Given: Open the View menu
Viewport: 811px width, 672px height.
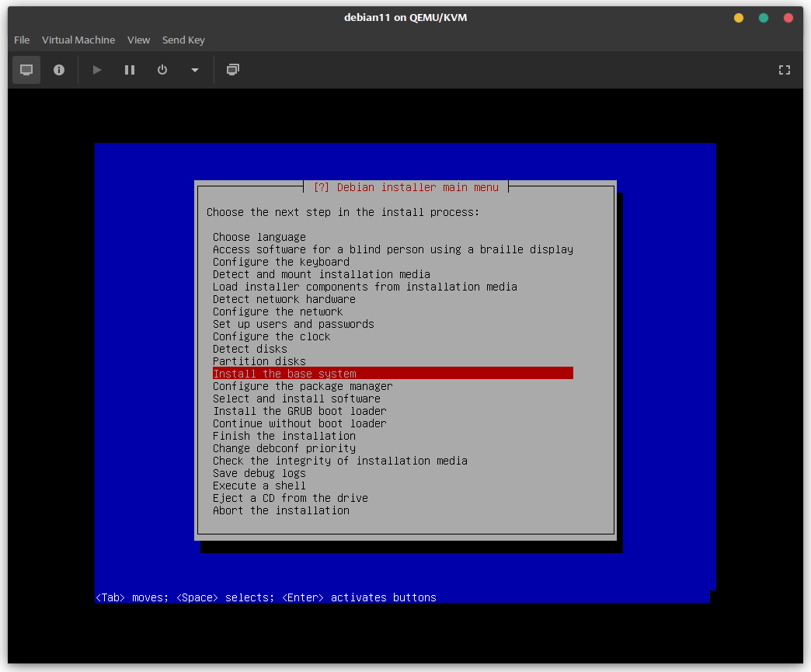Looking at the screenshot, I should click(138, 40).
